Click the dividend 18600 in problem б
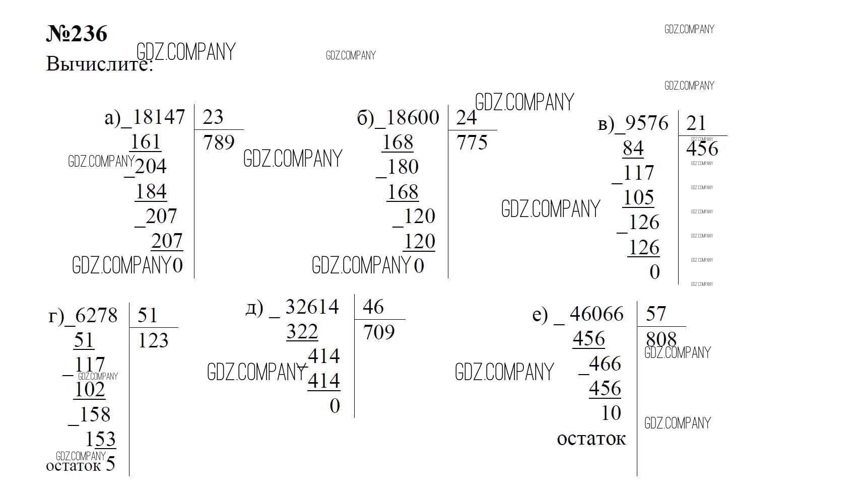Image resolution: width=860 pixels, height=504 pixels. [x=413, y=117]
